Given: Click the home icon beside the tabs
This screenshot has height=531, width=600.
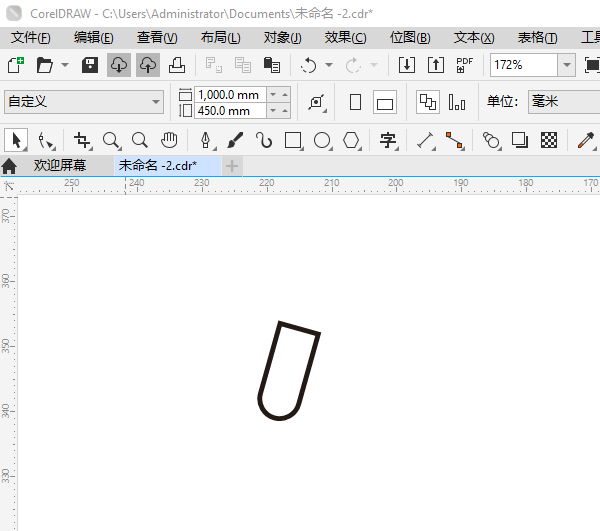Looking at the screenshot, I should coord(9,166).
